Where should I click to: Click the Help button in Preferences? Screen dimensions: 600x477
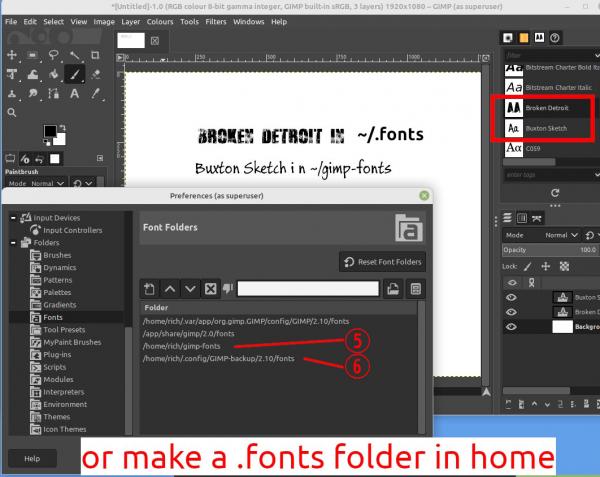coord(32,459)
